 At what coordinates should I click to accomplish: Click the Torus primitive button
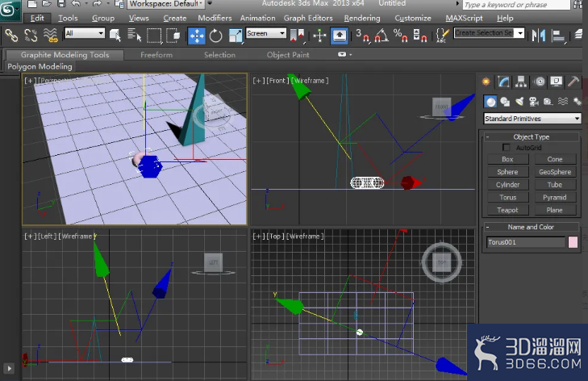pyautogui.click(x=508, y=198)
